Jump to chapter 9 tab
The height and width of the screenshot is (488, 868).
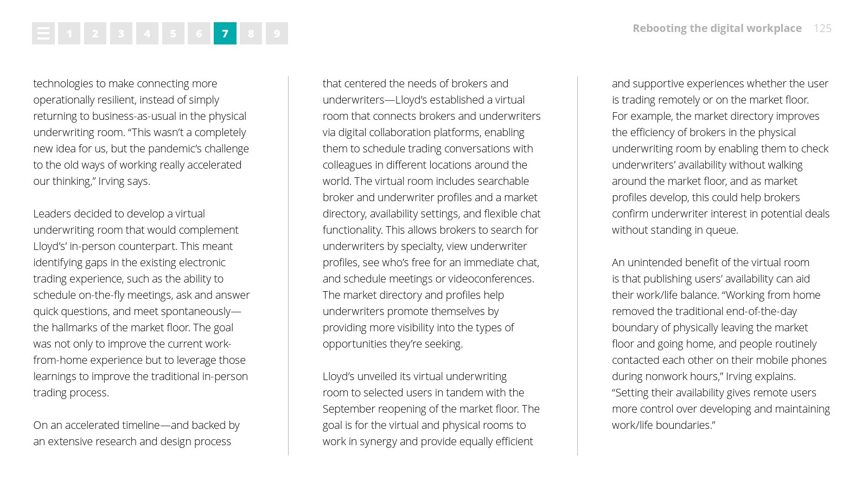(277, 34)
